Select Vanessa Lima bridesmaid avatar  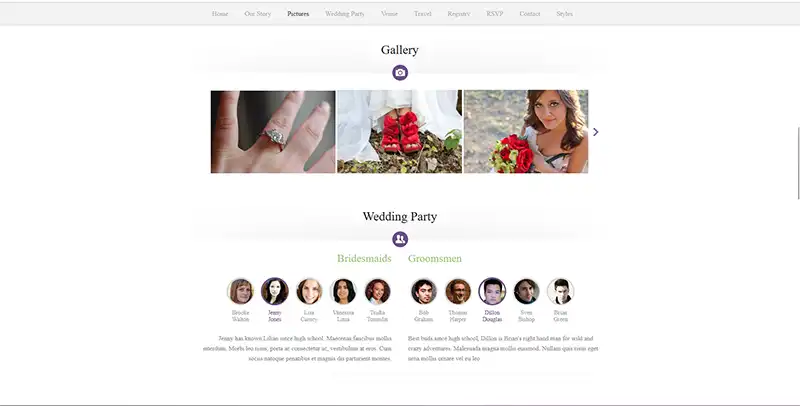click(343, 291)
